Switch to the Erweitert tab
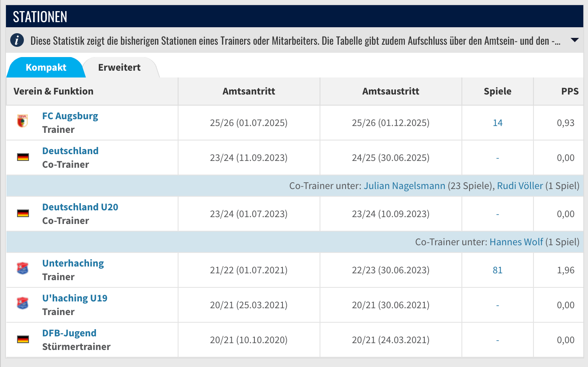This screenshot has width=588, height=367. tap(119, 67)
